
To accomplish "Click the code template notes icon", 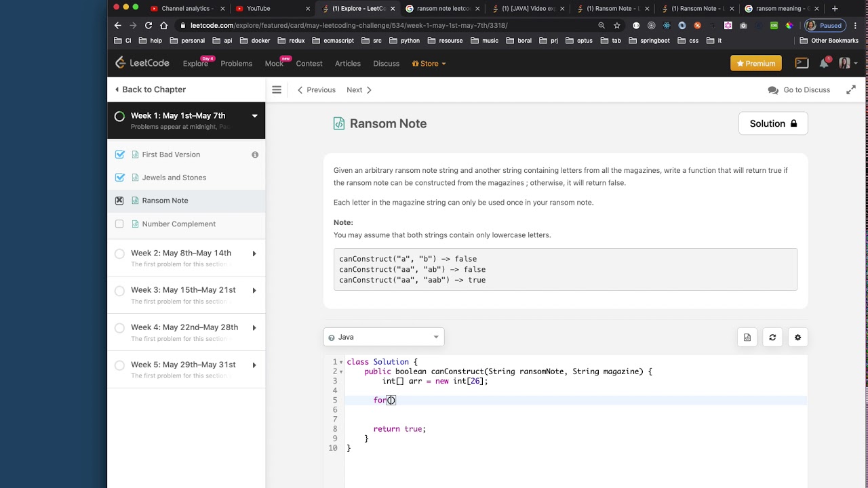I will 747,338.
